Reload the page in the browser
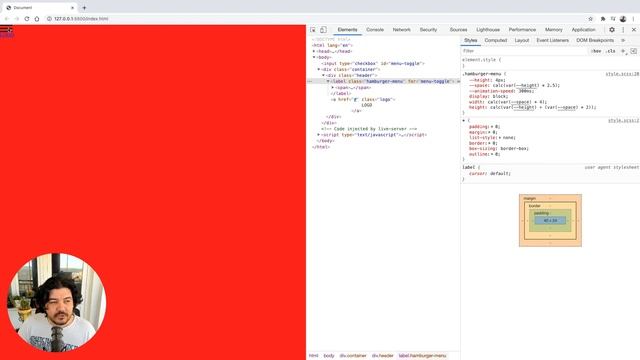 click(27, 19)
